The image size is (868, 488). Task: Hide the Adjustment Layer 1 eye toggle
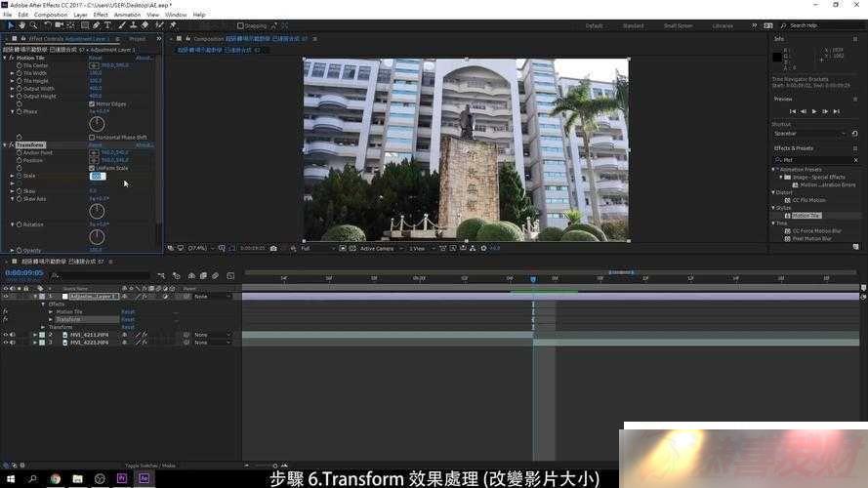(x=6, y=297)
